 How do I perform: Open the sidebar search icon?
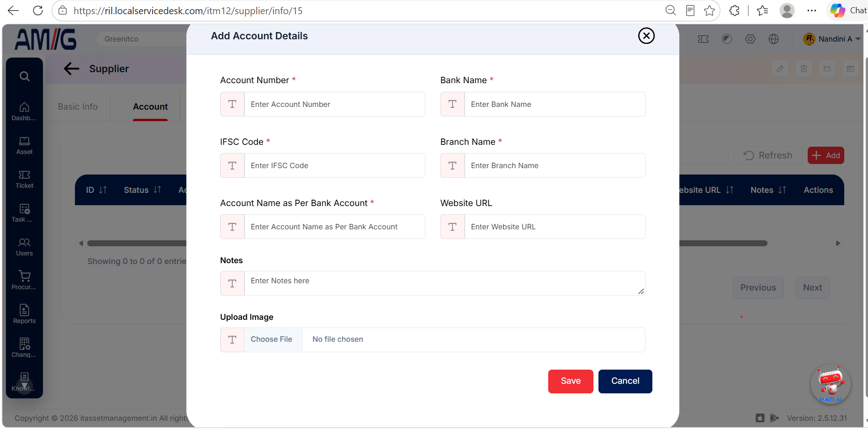tap(25, 76)
